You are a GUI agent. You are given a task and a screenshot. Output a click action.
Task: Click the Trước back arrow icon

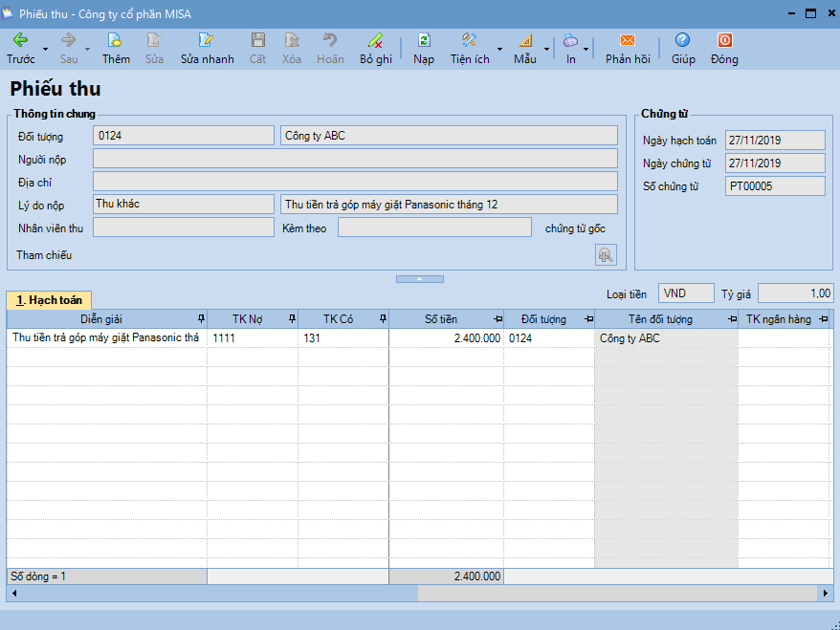click(20, 41)
